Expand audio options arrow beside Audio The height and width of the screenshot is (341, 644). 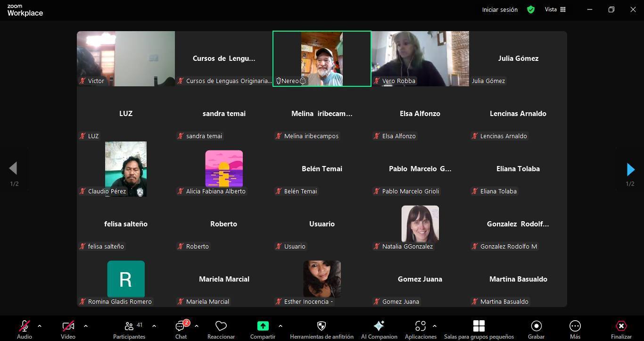(x=40, y=326)
